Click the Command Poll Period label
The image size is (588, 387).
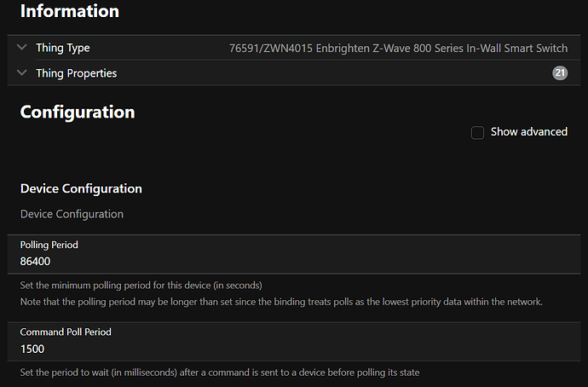(x=66, y=332)
